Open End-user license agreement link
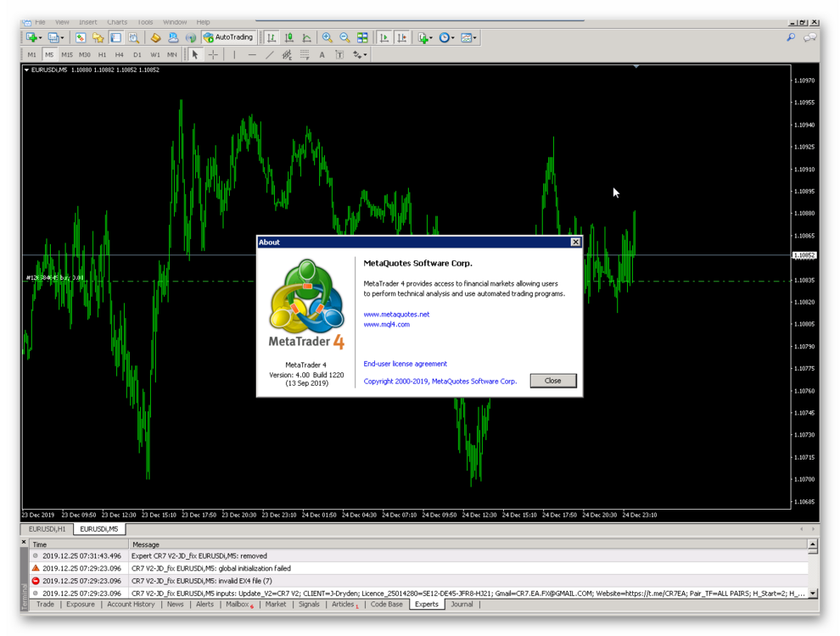Viewport: 840px width, 636px height. [x=405, y=364]
